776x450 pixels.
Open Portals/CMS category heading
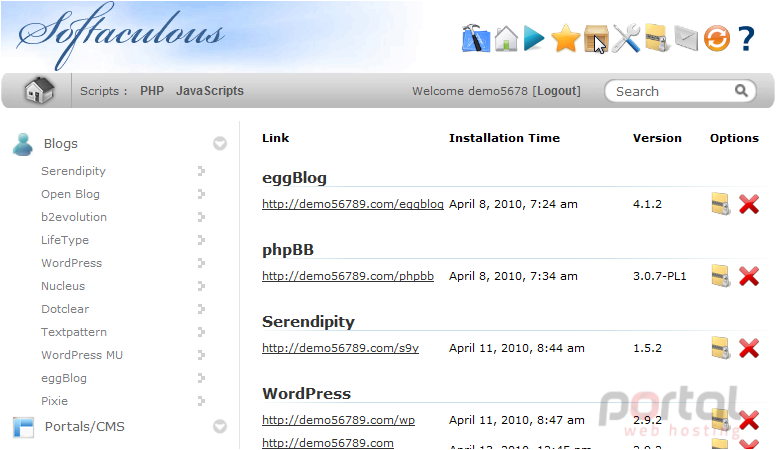[x=85, y=426]
